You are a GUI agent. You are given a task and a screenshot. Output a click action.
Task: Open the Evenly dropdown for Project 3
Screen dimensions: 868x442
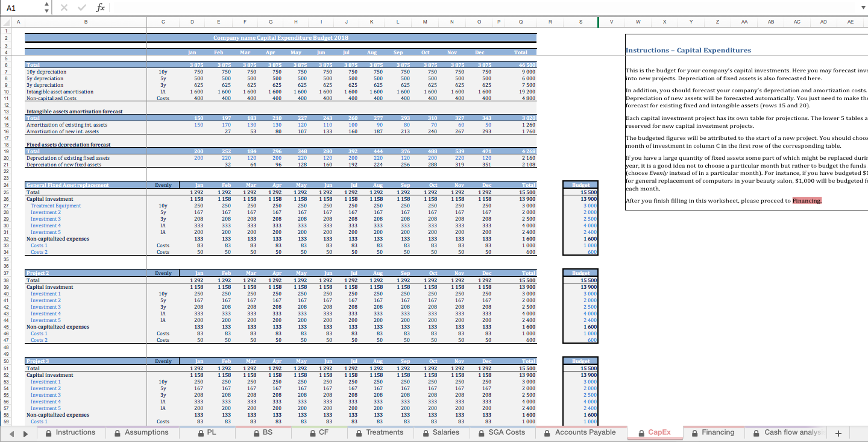click(x=163, y=361)
